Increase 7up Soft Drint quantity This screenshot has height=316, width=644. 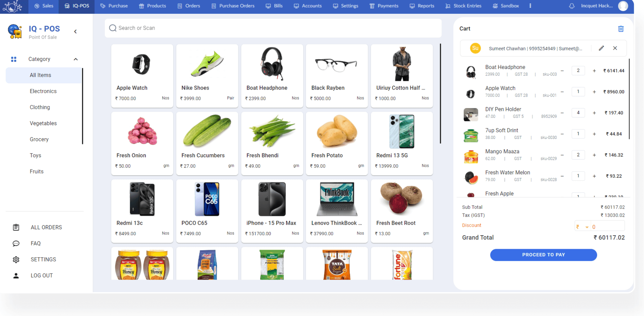594,134
